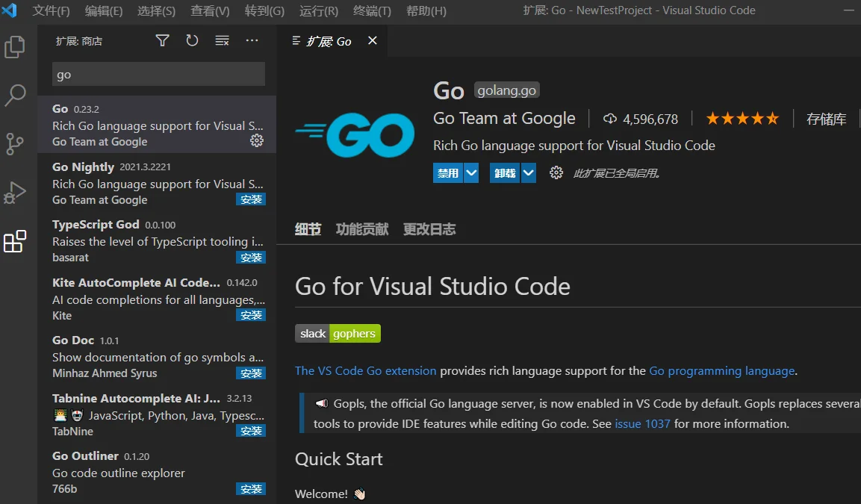Open the gear menu for Go in list
861x504 pixels.
click(x=256, y=141)
